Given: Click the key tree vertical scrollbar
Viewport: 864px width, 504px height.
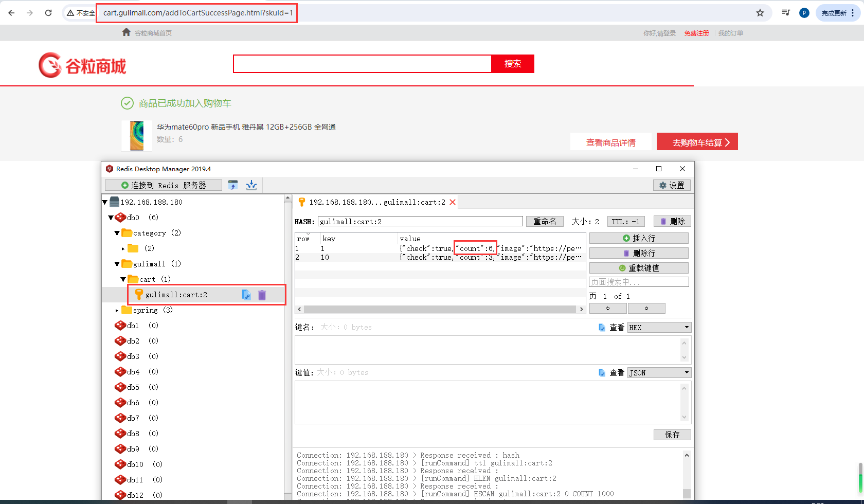Looking at the screenshot, I should [288, 347].
